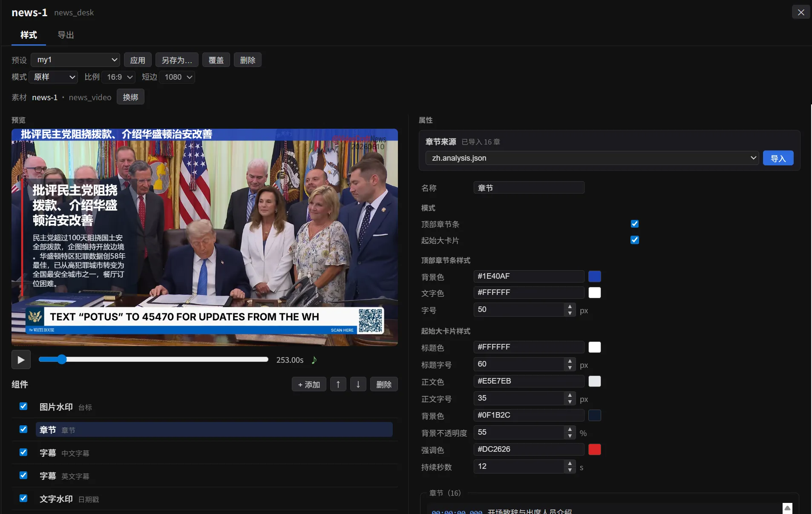The width and height of the screenshot is (812, 514).
Task: Click the blue 导入 button
Action: tap(778, 158)
